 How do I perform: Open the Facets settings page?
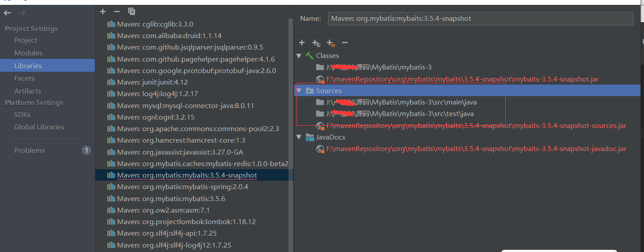point(24,78)
